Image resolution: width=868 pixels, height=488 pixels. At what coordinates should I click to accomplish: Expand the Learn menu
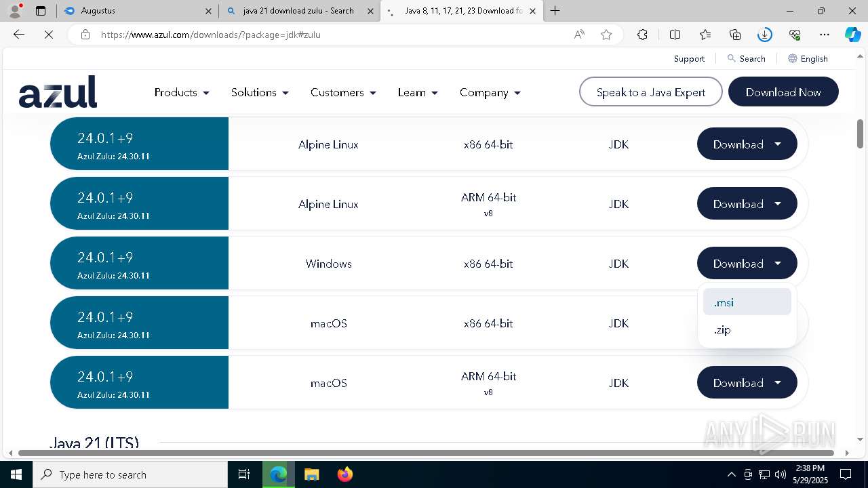tap(418, 92)
